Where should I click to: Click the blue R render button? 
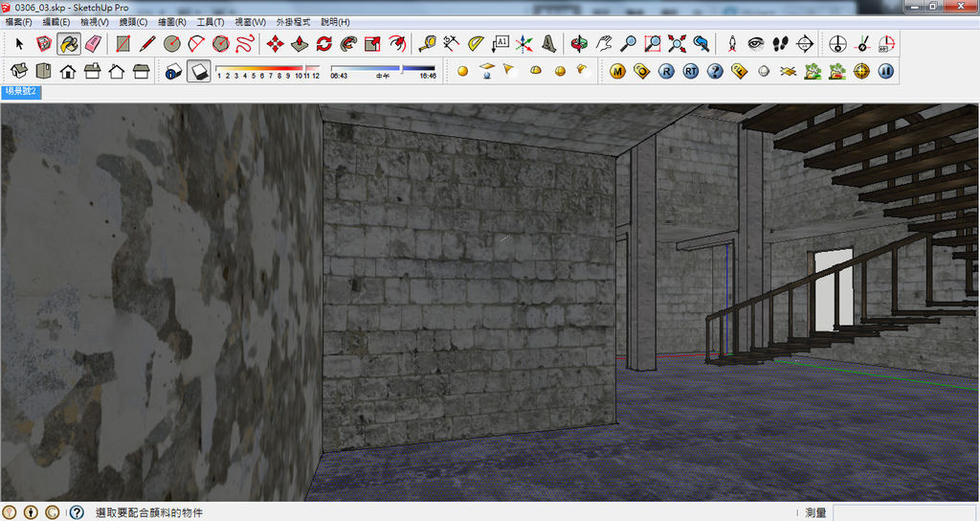pos(666,71)
